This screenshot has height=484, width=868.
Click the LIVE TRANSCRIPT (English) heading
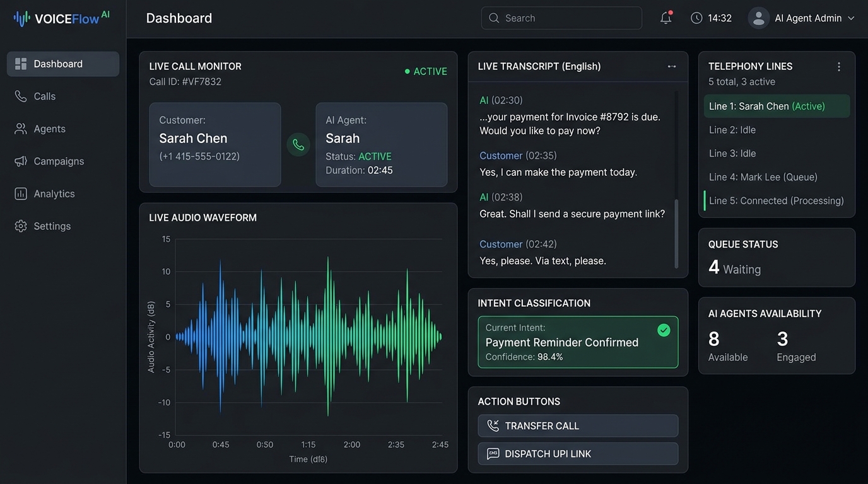coord(539,66)
